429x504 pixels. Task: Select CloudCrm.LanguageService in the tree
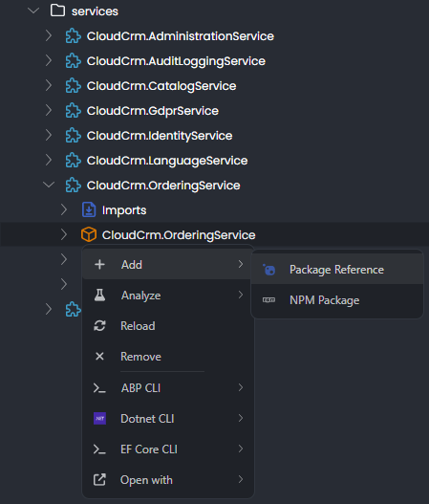point(167,160)
